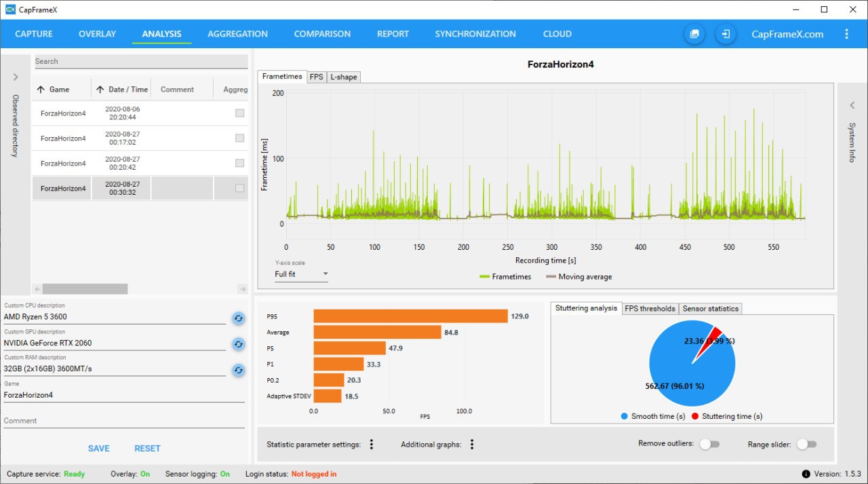Click the login arrow icon in header
The image size is (868, 484).
(x=726, y=34)
